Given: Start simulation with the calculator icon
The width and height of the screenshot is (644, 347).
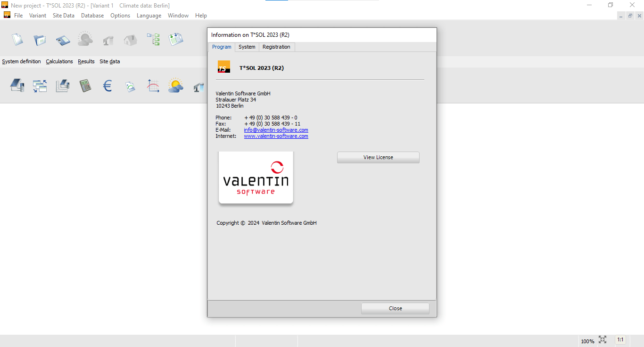Looking at the screenshot, I should (x=85, y=85).
